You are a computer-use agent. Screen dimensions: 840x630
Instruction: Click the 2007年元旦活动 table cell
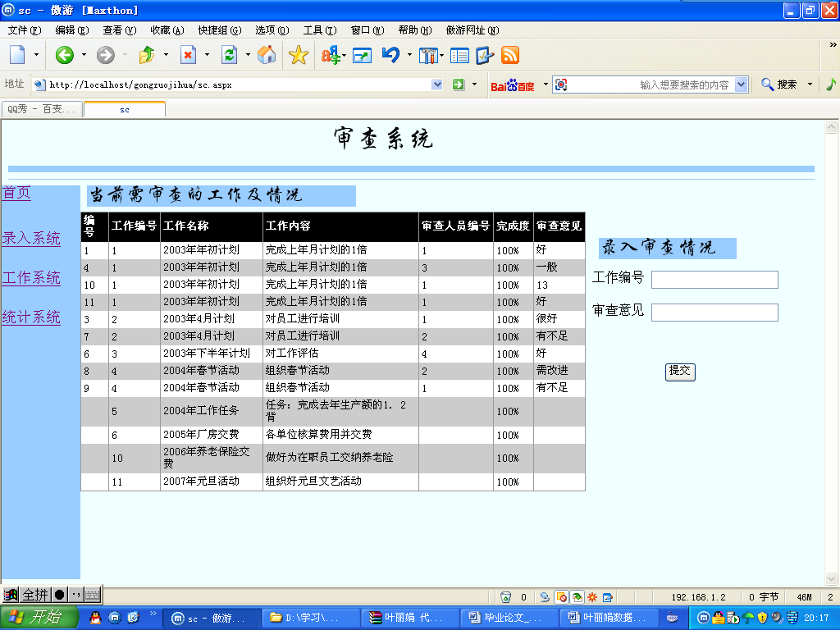(212, 481)
